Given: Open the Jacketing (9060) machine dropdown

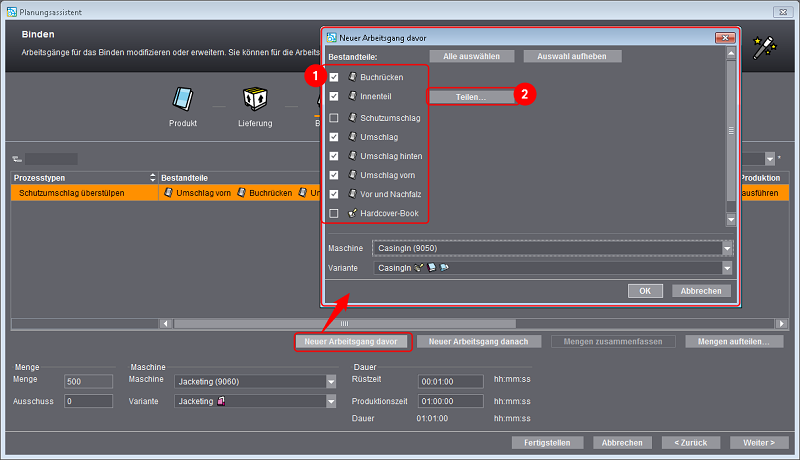Looking at the screenshot, I should (331, 381).
